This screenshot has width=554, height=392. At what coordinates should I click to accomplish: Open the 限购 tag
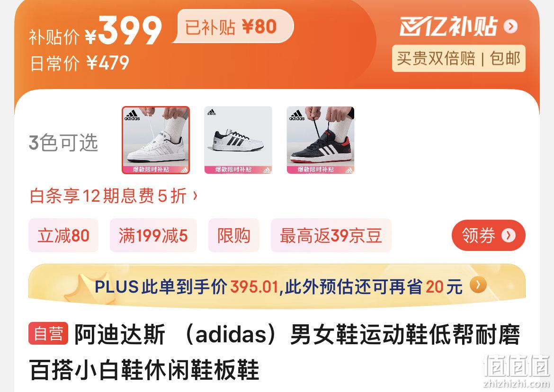click(234, 235)
